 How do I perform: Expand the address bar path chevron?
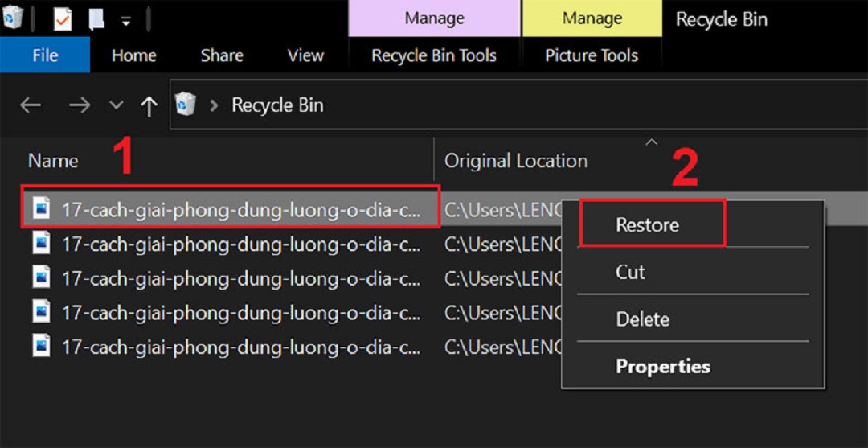tap(214, 105)
